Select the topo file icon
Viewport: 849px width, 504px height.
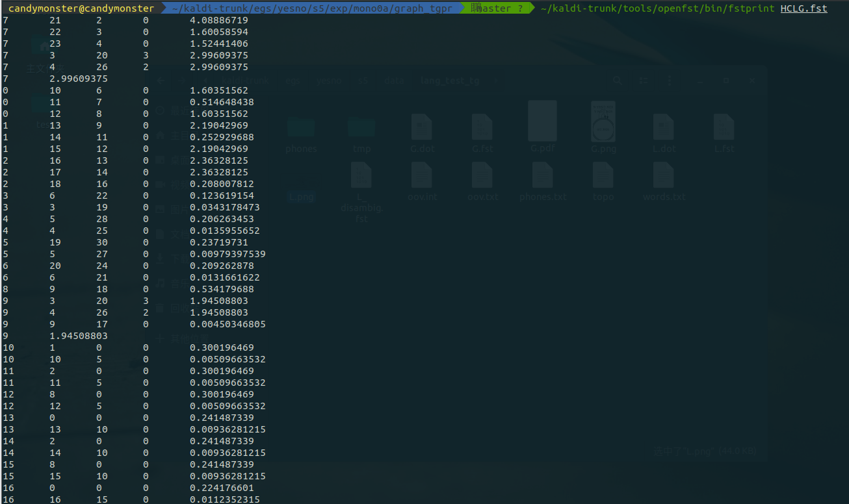click(603, 175)
